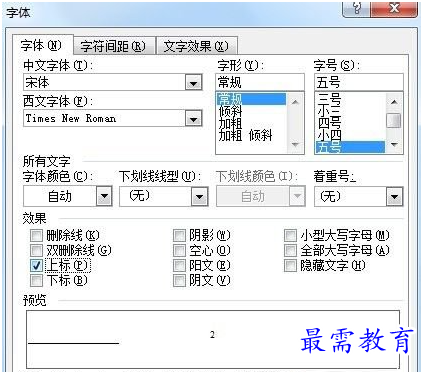Viewport: 422px width, 372px height.
Task: Click the 字号 input showing 五号
Action: pyautogui.click(x=359, y=82)
